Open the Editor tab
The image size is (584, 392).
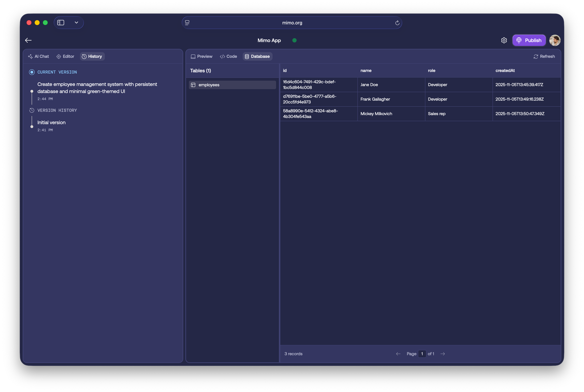(65, 56)
